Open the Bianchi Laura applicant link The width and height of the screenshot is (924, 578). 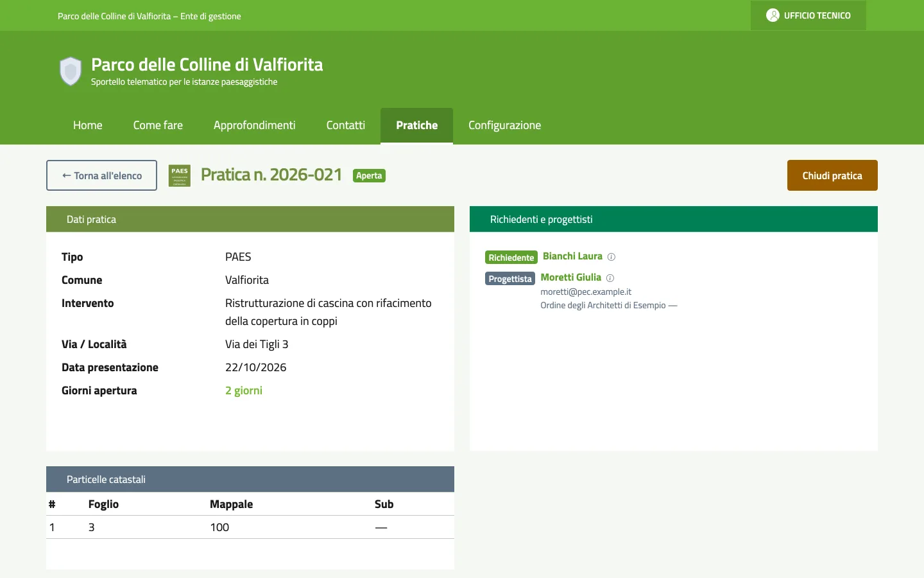[x=572, y=256]
